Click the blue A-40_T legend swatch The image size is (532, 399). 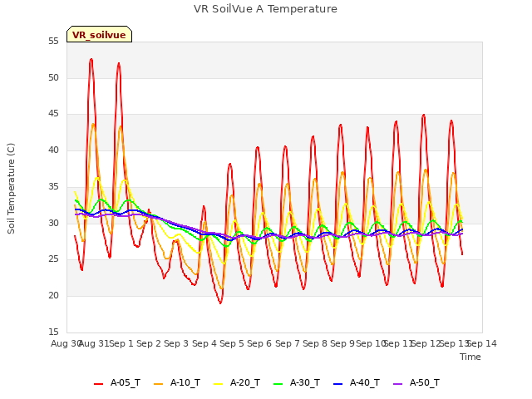pos(337,384)
